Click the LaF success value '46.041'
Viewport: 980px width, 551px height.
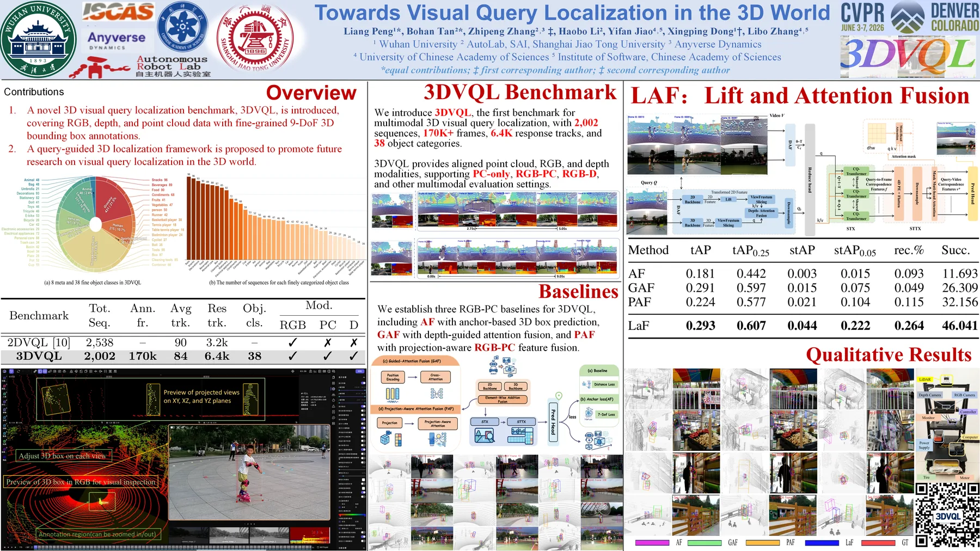coord(960,326)
